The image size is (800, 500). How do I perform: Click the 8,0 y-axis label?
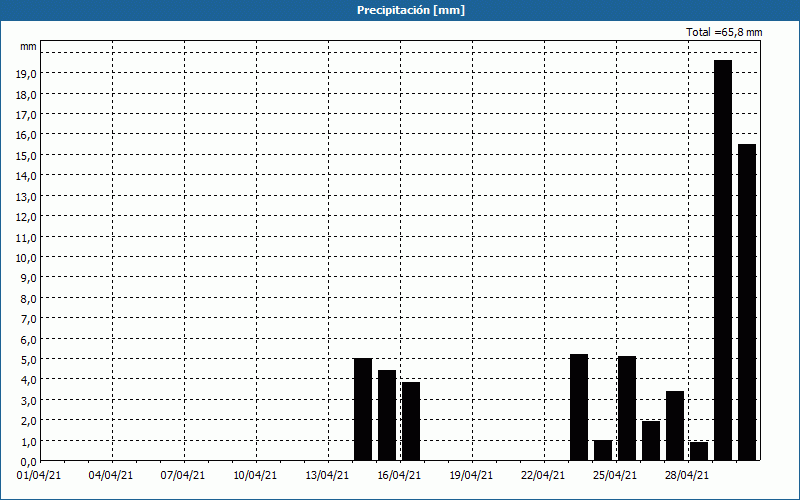point(28,298)
